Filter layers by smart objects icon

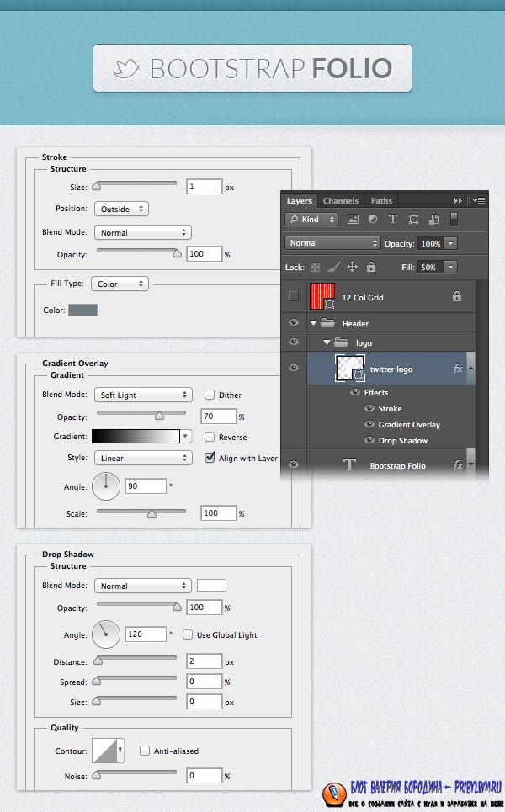coord(434,219)
